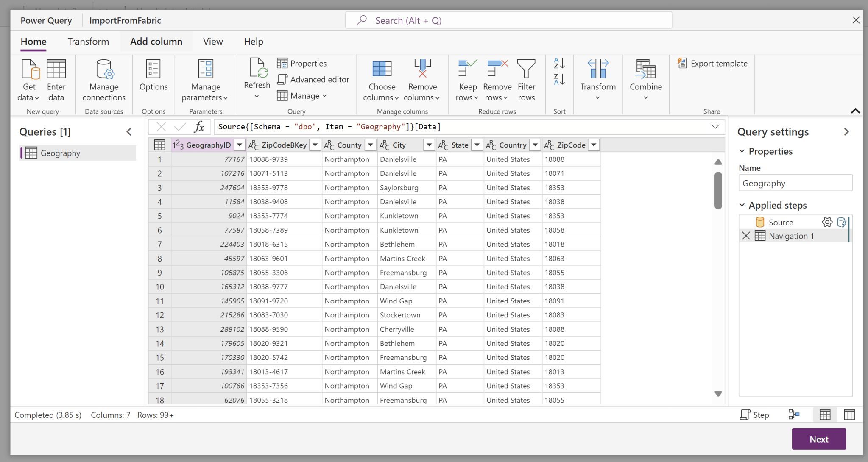Image resolution: width=868 pixels, height=462 pixels.
Task: Click the Source step settings gear
Action: [x=827, y=222]
